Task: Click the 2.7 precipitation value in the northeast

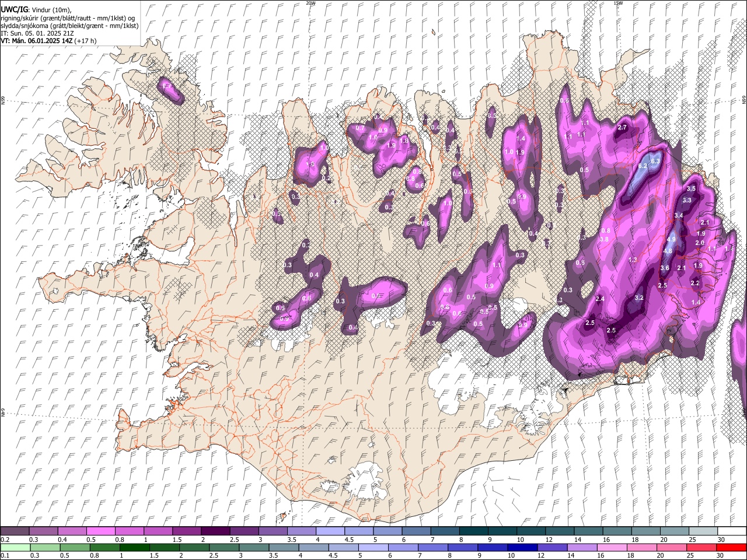Action: click(x=622, y=127)
